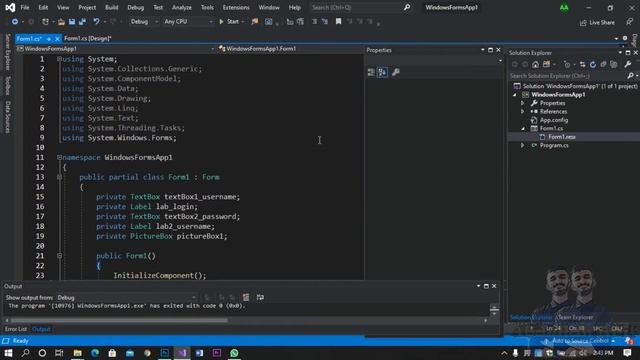Image resolution: width=640 pixels, height=360 pixels.
Task: Click Add to Source Control in status bar
Action: point(580,341)
